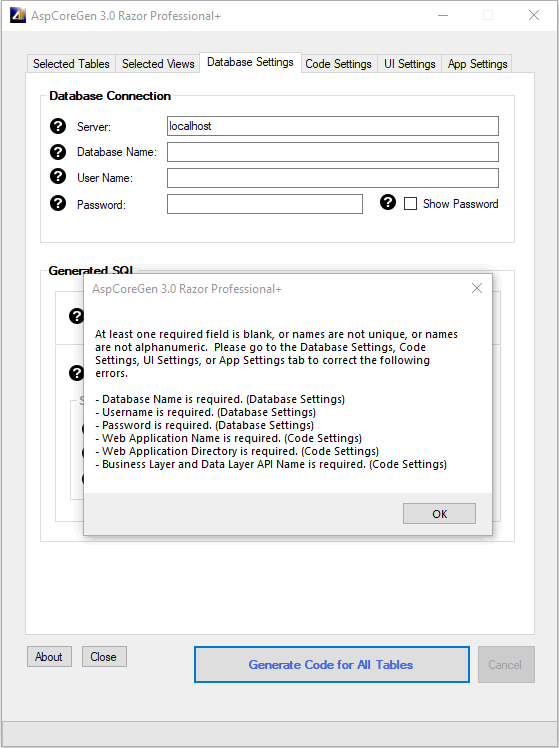Click 'Web Application Name is required' line
The image size is (559, 748).
pyautogui.click(x=228, y=438)
